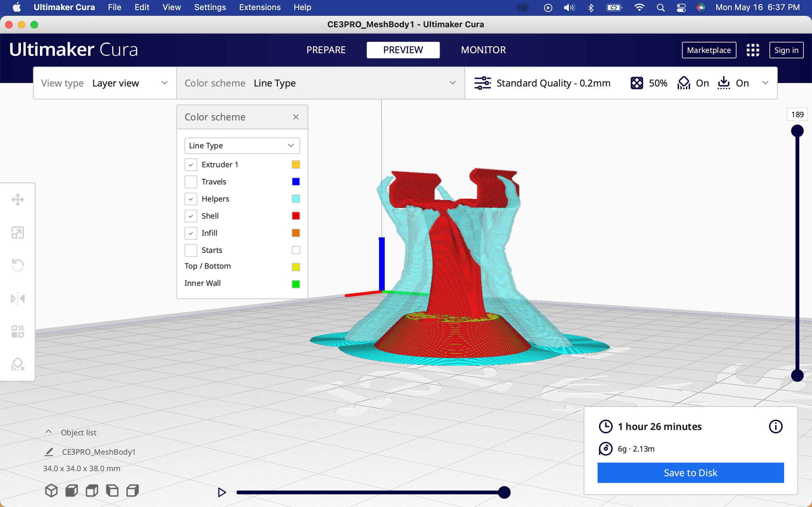Screen dimensions: 812x507
Task: Enable the Travels checkbox
Action: tap(191, 182)
